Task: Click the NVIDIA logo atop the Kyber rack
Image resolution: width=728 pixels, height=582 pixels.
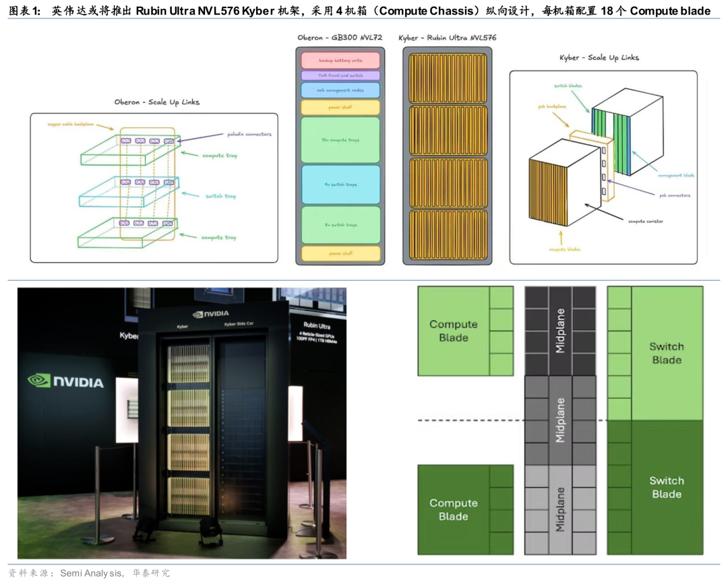Action: pyautogui.click(x=210, y=314)
